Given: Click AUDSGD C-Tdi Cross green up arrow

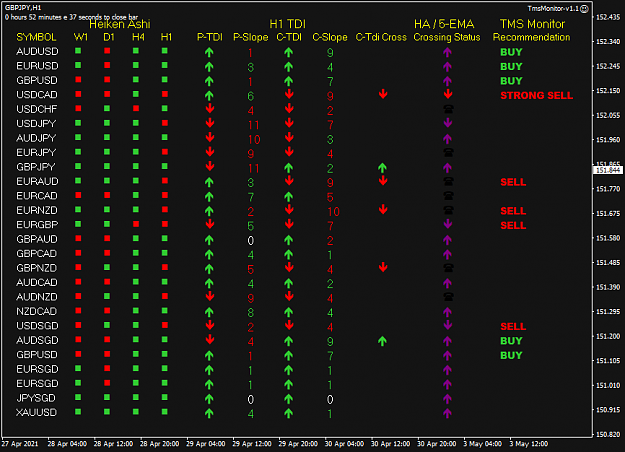Looking at the screenshot, I should coord(382,341).
